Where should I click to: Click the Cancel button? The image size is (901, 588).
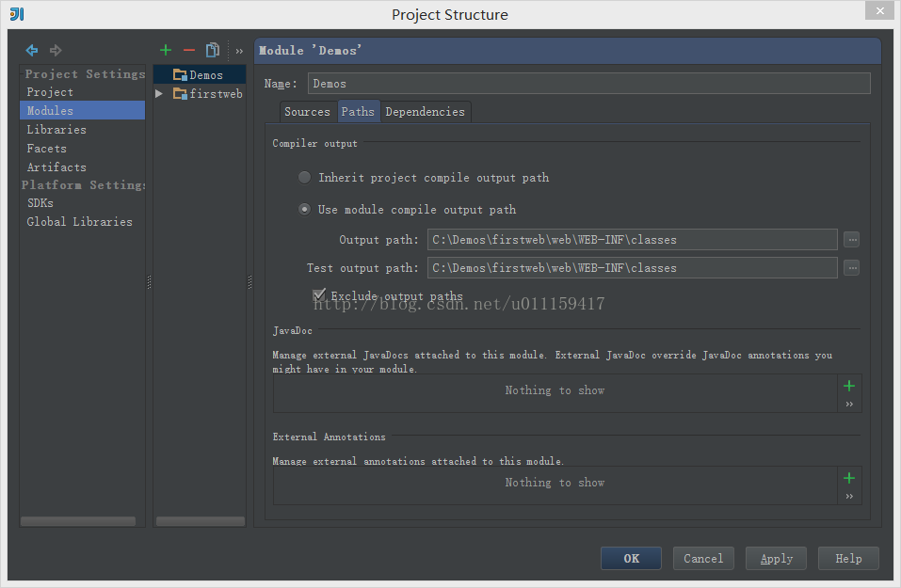point(703,558)
